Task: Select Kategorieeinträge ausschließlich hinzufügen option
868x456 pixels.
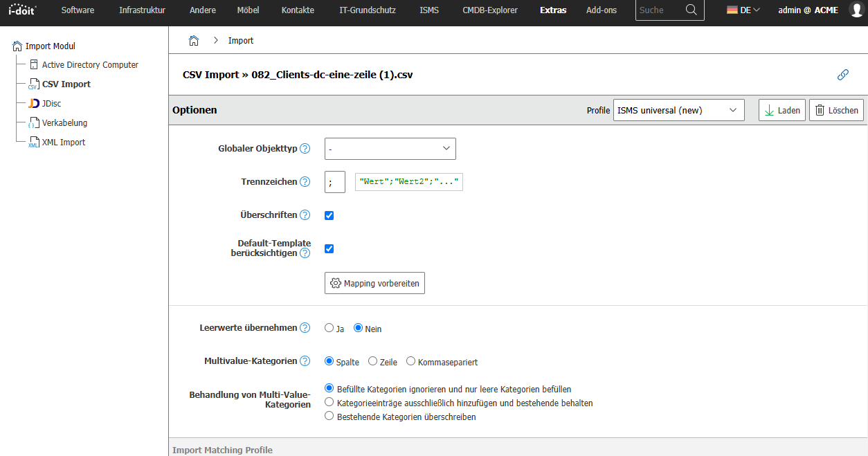Action: 329,403
